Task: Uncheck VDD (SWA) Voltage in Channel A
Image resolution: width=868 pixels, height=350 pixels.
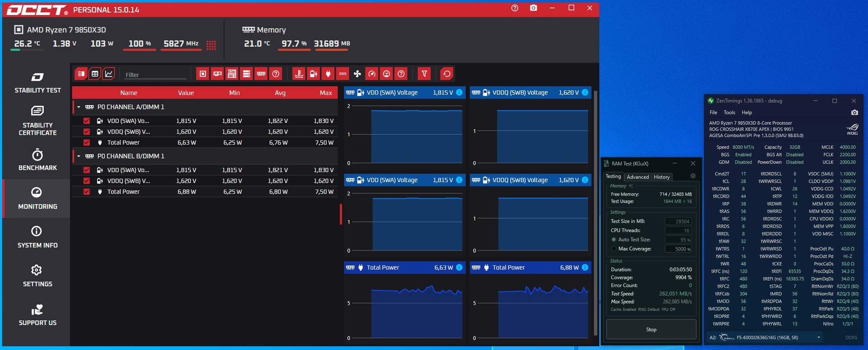Action: point(87,121)
